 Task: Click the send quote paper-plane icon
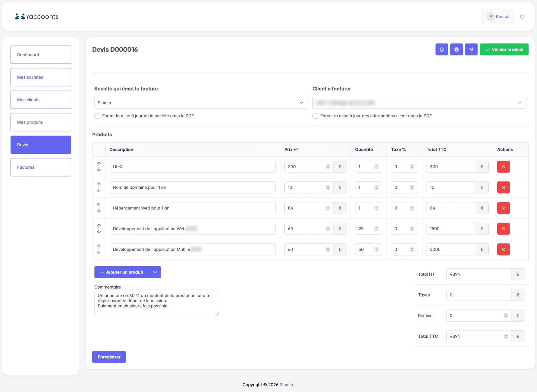click(x=471, y=49)
